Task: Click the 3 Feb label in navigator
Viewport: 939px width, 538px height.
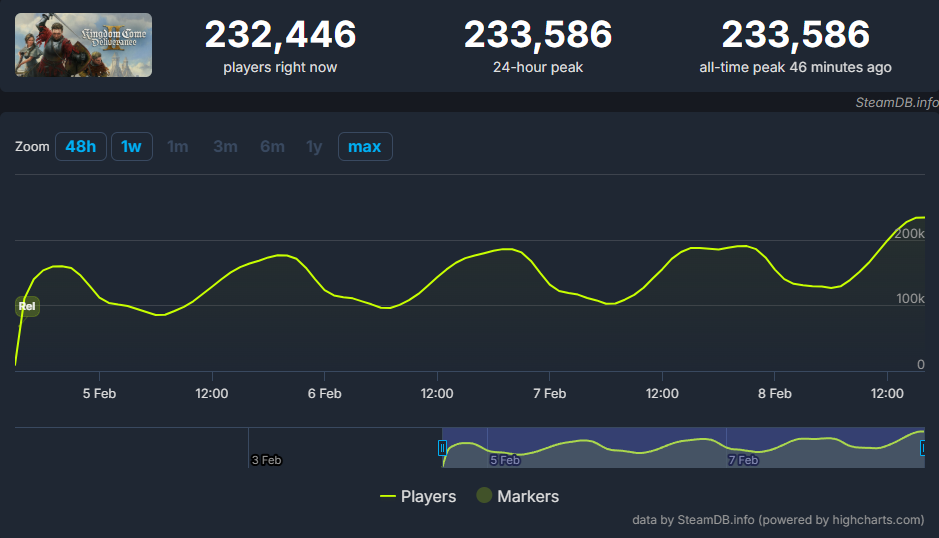Action: (x=266, y=460)
